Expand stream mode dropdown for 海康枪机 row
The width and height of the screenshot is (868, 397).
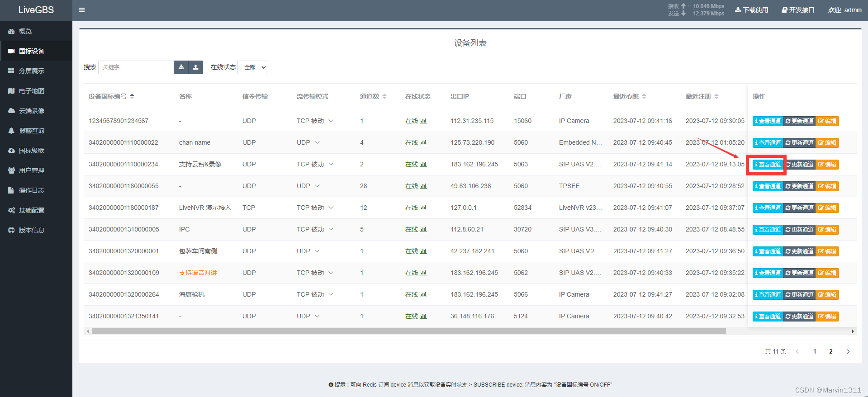coord(331,294)
